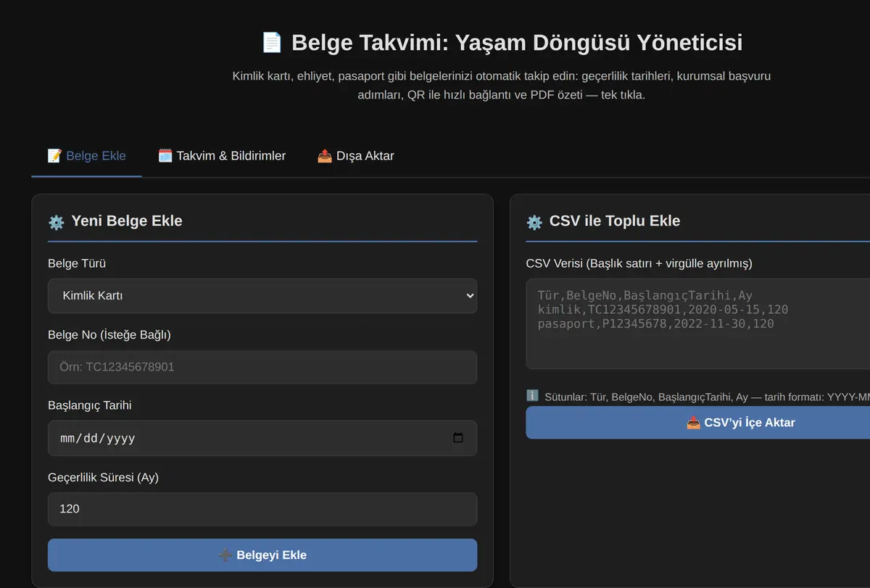
Task: Click the Belgeyi Ekle button
Action: (262, 555)
